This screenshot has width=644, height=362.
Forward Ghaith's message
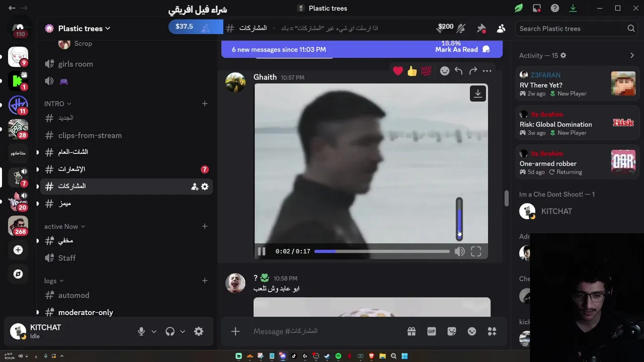point(473,71)
